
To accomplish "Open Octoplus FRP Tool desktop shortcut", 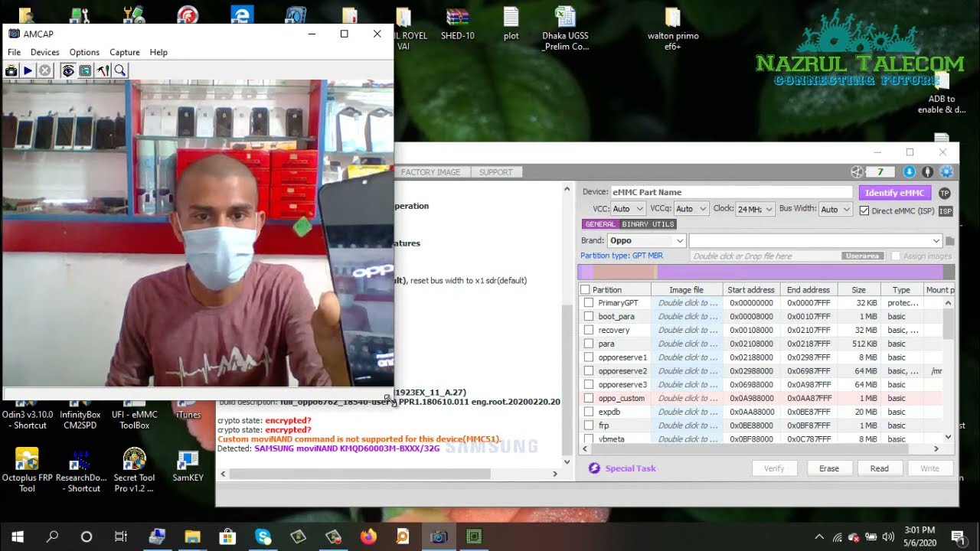I will click(x=27, y=469).
